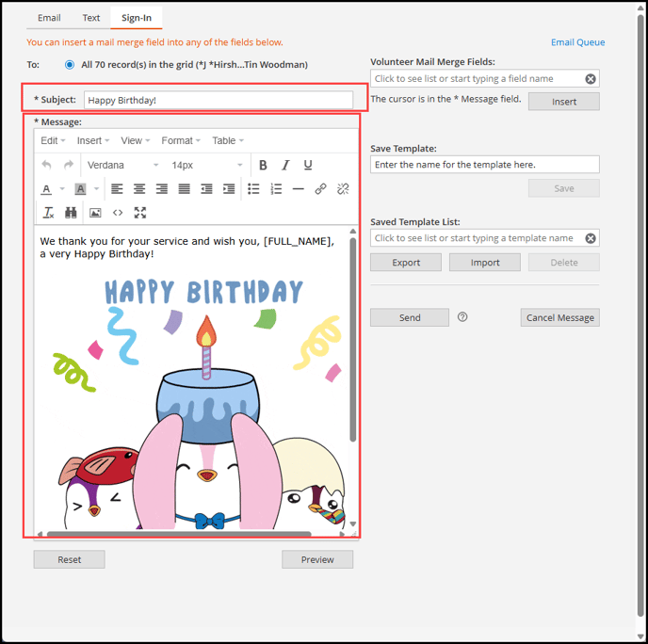
Task: Open the Verdana font family dropdown
Action: (x=122, y=165)
